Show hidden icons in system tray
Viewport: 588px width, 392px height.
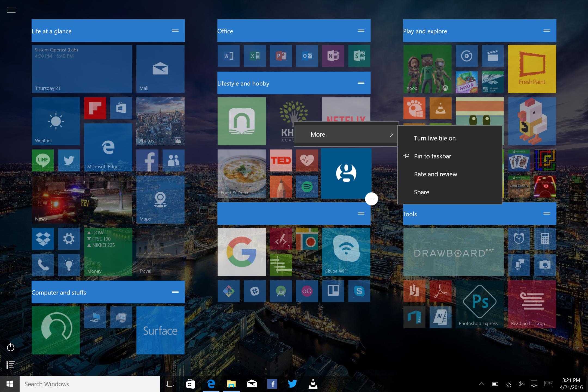pyautogui.click(x=482, y=384)
